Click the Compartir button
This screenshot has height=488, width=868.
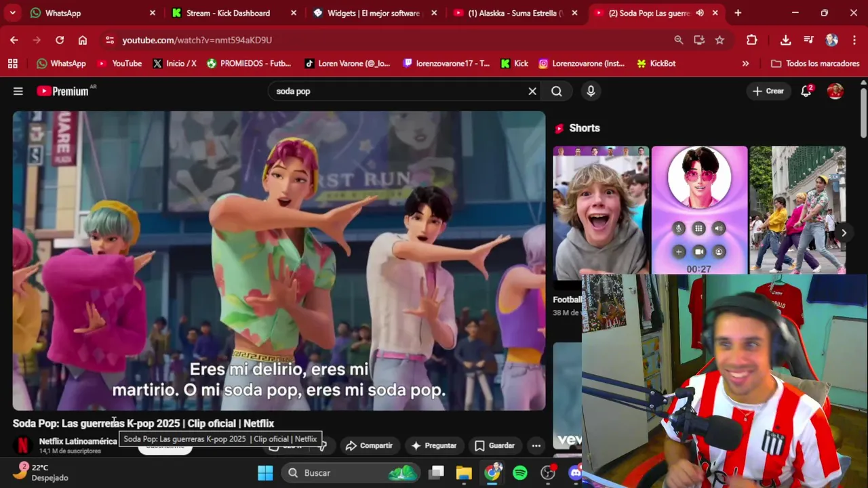click(369, 445)
